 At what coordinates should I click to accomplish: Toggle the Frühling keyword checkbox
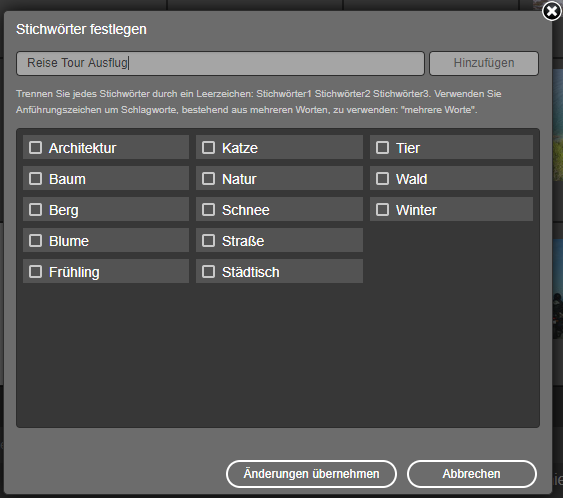tap(35, 272)
